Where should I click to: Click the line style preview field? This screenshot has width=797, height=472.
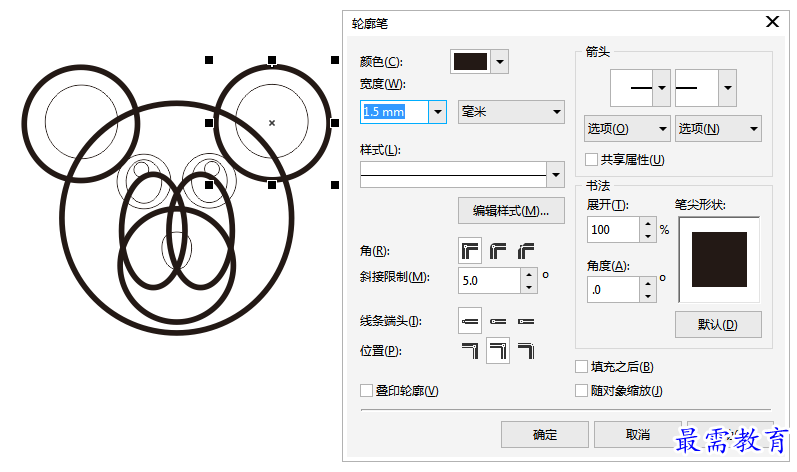453,175
